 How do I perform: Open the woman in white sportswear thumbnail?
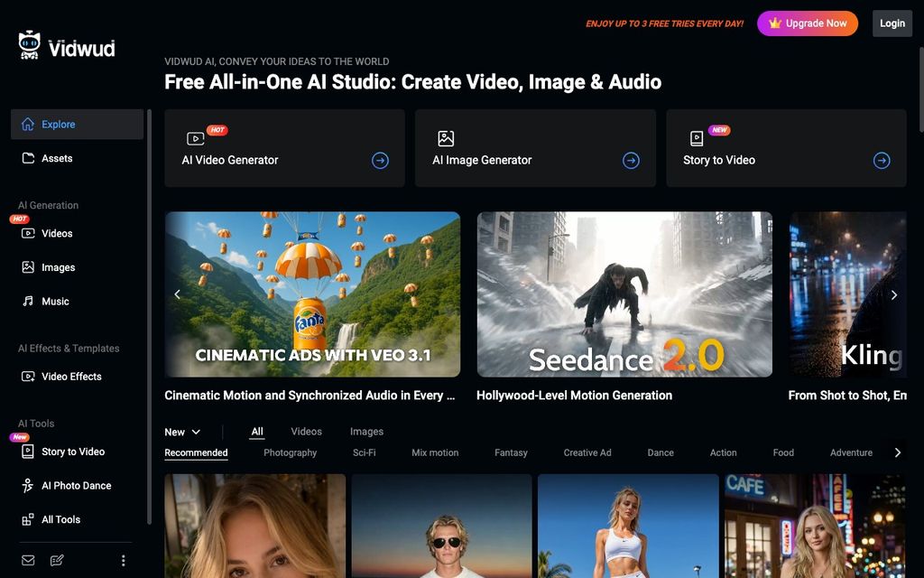click(628, 526)
